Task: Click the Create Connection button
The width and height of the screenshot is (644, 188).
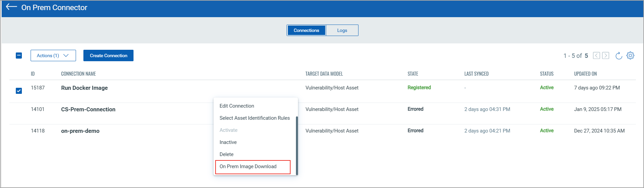Action: point(108,55)
